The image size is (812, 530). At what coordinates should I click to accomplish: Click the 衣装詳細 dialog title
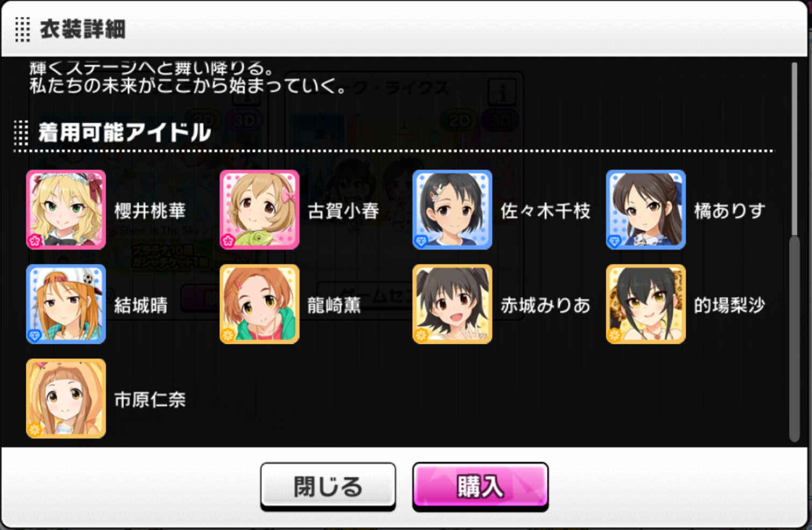point(83,29)
